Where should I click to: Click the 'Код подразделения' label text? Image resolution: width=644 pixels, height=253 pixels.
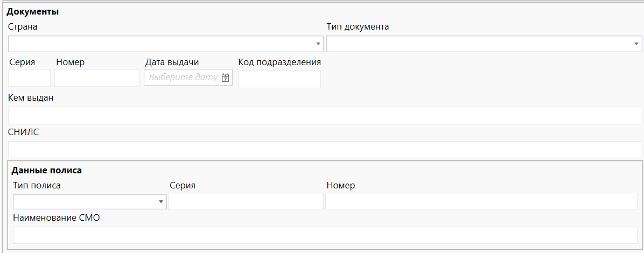pos(279,62)
